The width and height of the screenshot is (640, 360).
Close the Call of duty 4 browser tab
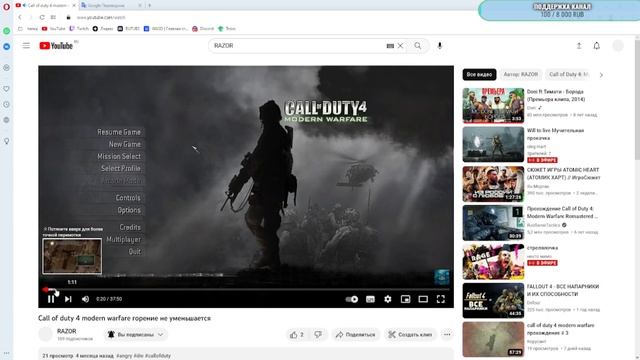[x=74, y=5]
